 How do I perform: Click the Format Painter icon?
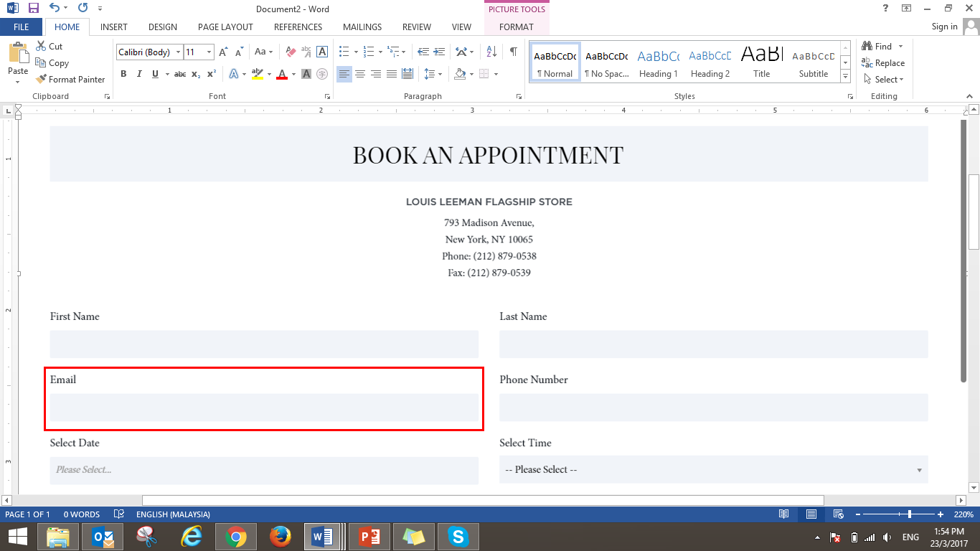pyautogui.click(x=42, y=80)
